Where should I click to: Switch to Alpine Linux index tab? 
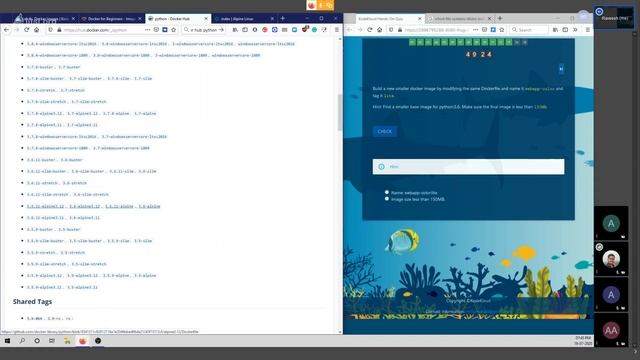tap(244, 19)
